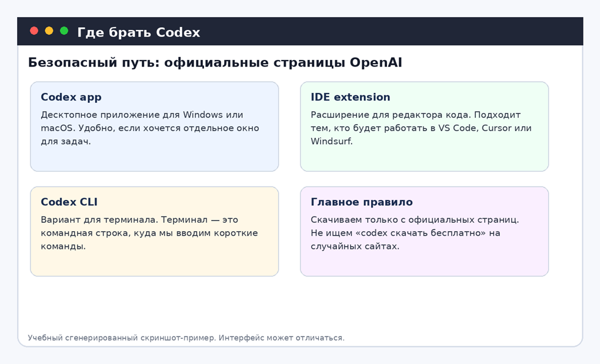Click the footer note "Учебный сгенерированный скриншот-пример"
The image size is (600, 364).
point(122,338)
